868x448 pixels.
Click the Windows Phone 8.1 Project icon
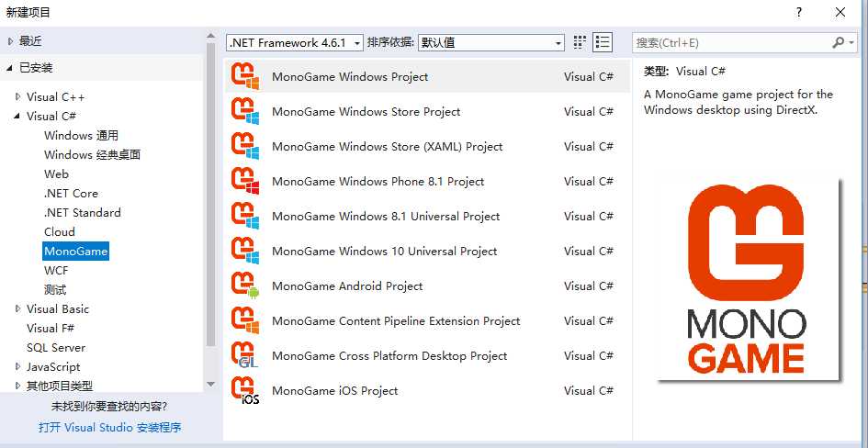click(244, 181)
